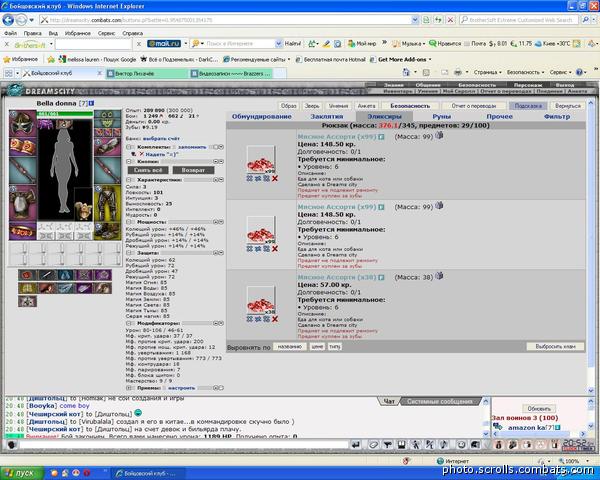Collapse the Комплекты section
600x480 pixels.
point(130,147)
